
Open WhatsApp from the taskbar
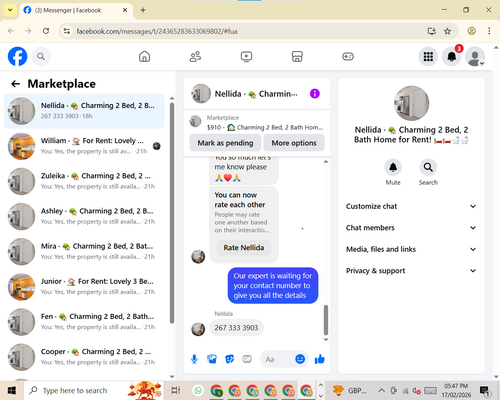pyautogui.click(x=198, y=390)
